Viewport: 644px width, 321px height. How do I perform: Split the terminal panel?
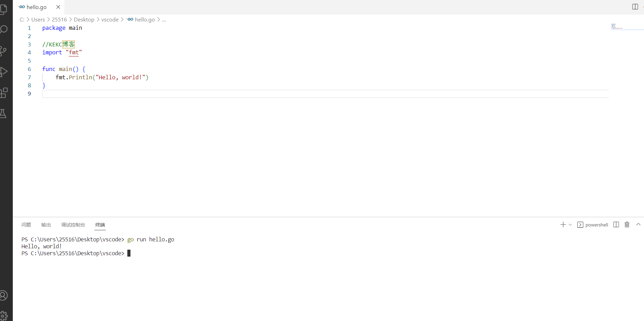pyautogui.click(x=616, y=225)
